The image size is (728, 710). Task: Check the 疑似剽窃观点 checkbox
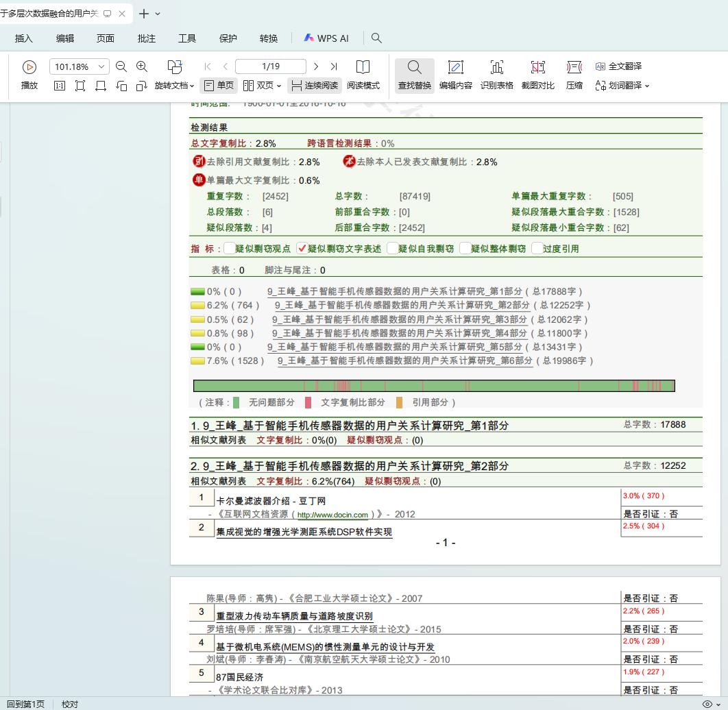tap(229, 248)
